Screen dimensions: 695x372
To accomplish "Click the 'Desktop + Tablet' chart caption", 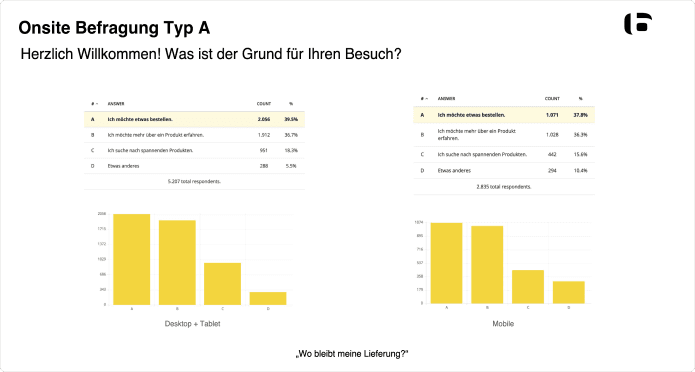I will [192, 324].
